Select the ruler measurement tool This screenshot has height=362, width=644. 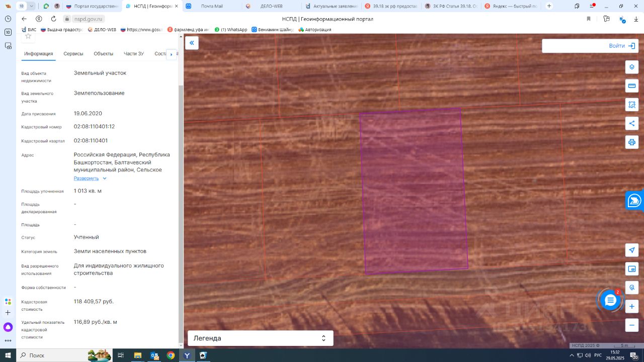[632, 86]
